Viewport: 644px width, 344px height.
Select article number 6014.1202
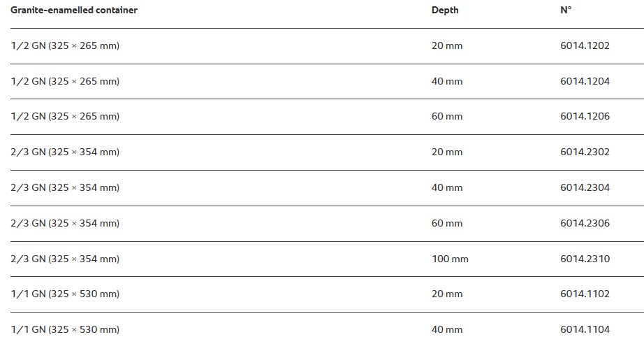(585, 46)
